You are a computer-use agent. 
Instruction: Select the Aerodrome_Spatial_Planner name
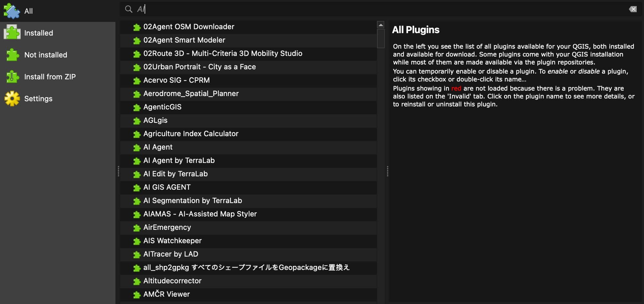[191, 93]
